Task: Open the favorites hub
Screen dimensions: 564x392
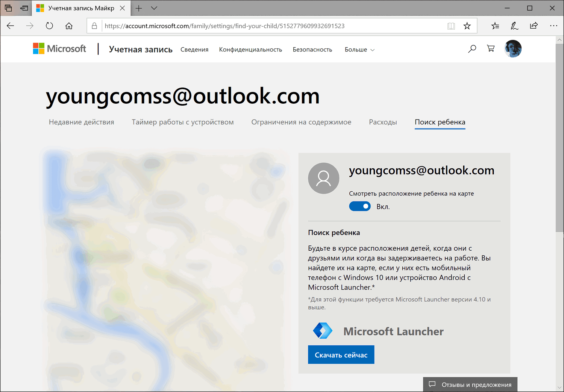Action: click(495, 26)
